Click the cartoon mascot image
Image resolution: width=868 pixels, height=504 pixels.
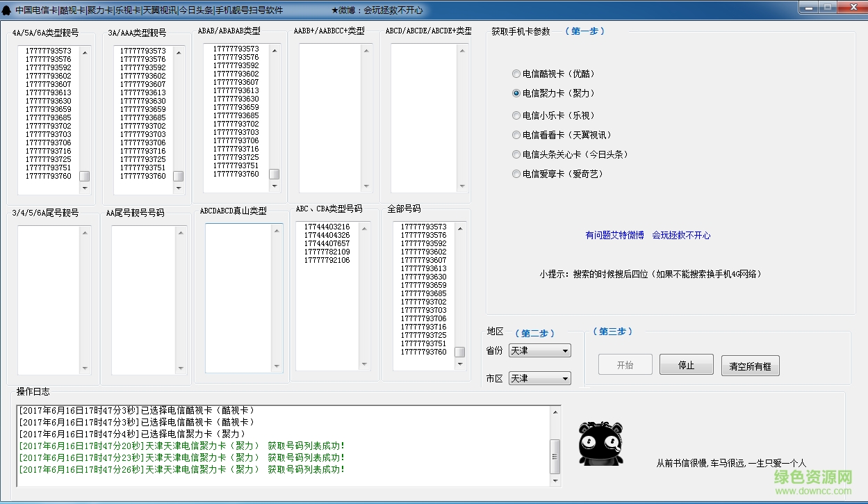599,442
